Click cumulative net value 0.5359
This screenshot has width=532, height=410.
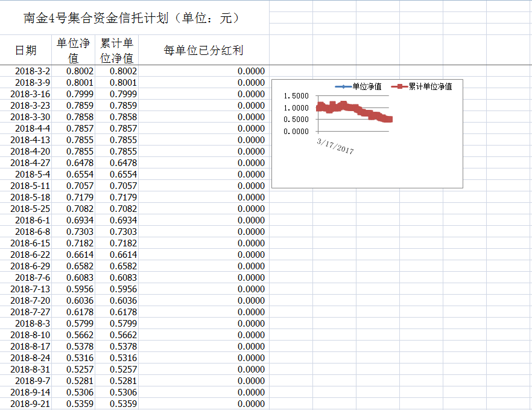point(117,404)
